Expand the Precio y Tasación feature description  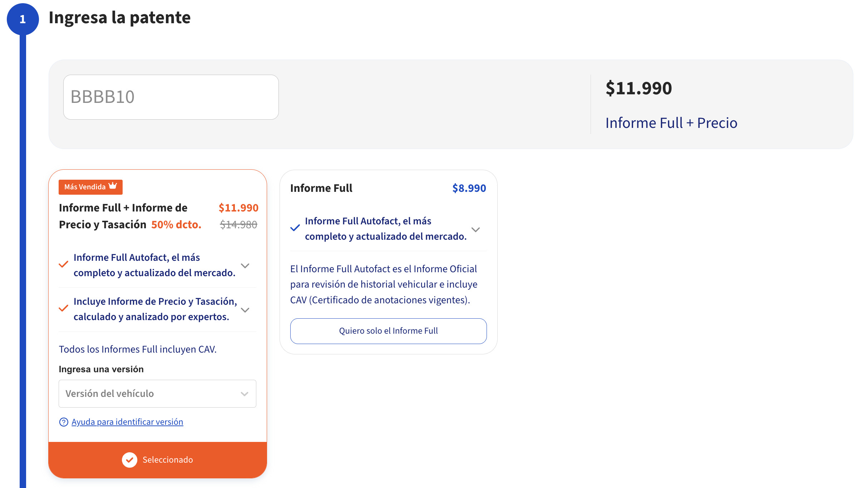(x=245, y=310)
